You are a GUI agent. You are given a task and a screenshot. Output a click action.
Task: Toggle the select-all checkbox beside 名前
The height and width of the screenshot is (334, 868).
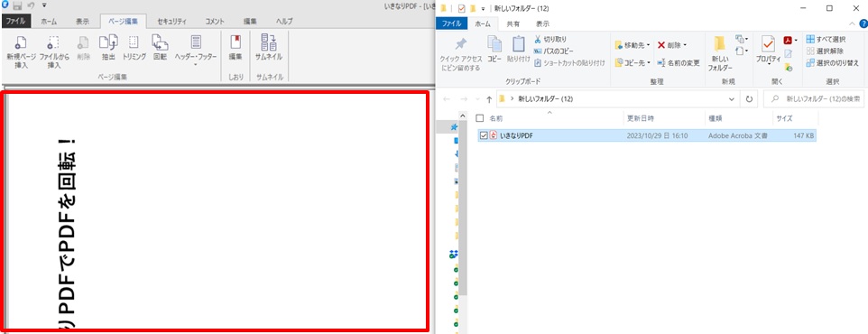click(x=480, y=118)
